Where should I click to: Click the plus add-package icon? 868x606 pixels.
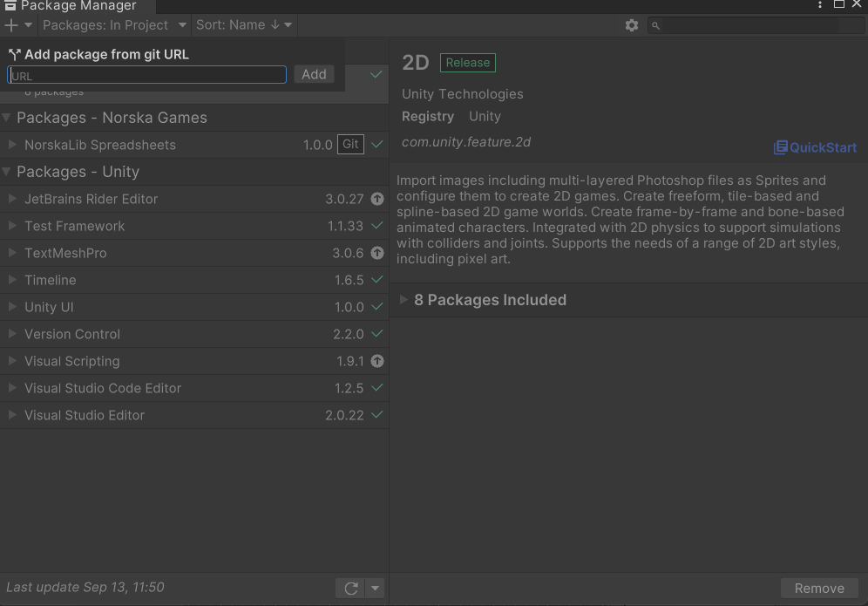(x=11, y=25)
